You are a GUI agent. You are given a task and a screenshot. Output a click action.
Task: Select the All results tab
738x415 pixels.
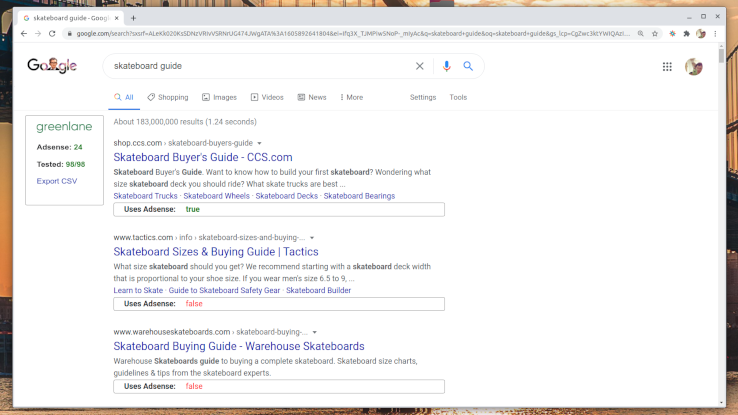click(x=124, y=97)
